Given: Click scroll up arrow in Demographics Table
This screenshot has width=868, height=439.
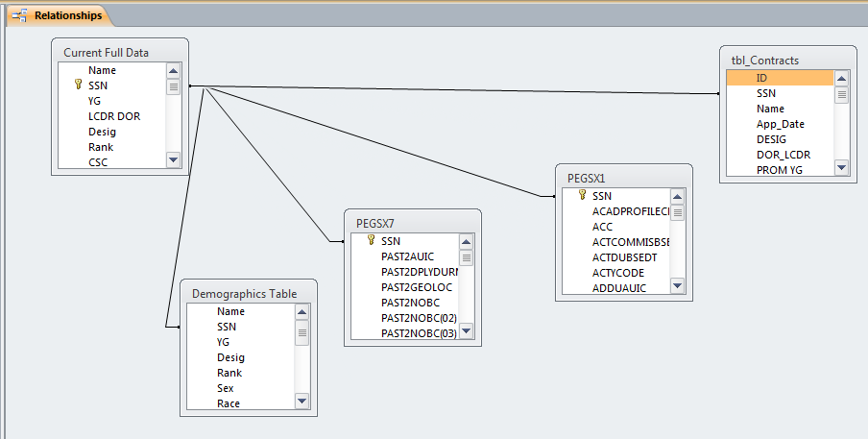Looking at the screenshot, I should point(301,312).
